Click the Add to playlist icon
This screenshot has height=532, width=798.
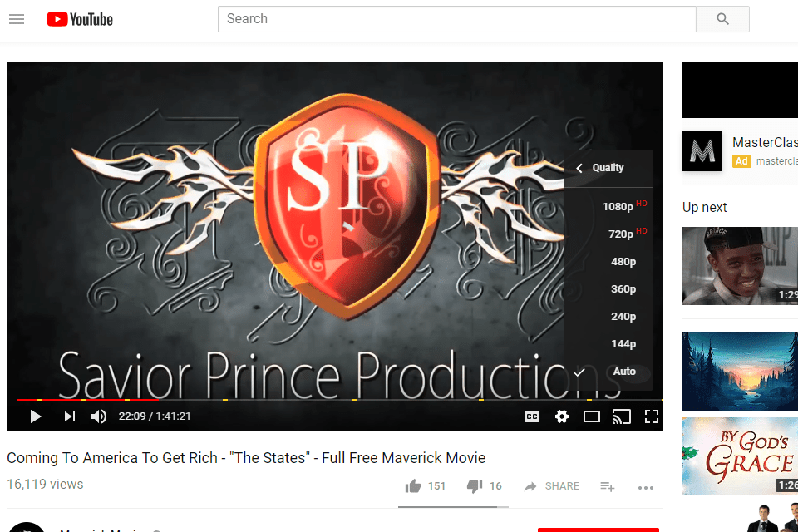click(607, 486)
